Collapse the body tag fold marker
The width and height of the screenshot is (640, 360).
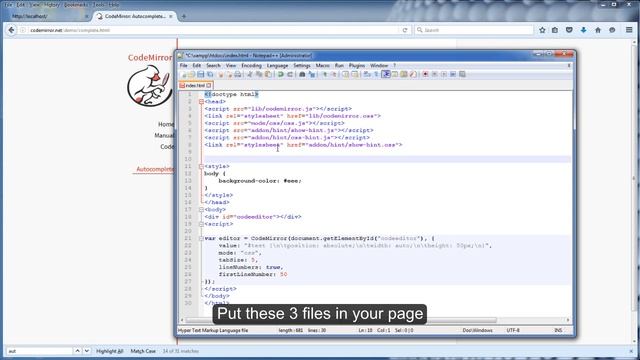click(201, 209)
